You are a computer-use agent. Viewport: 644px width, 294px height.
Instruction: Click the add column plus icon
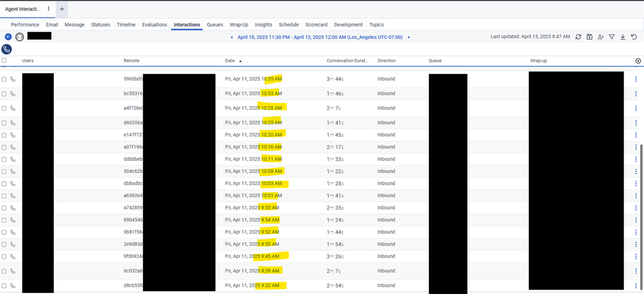[x=638, y=61]
